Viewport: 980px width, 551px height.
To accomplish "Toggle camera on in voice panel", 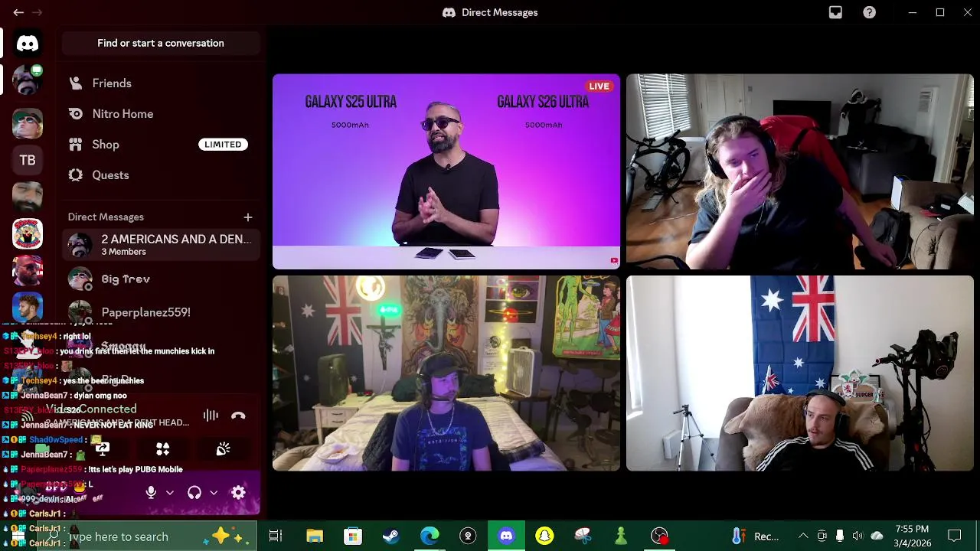I will pos(41,449).
